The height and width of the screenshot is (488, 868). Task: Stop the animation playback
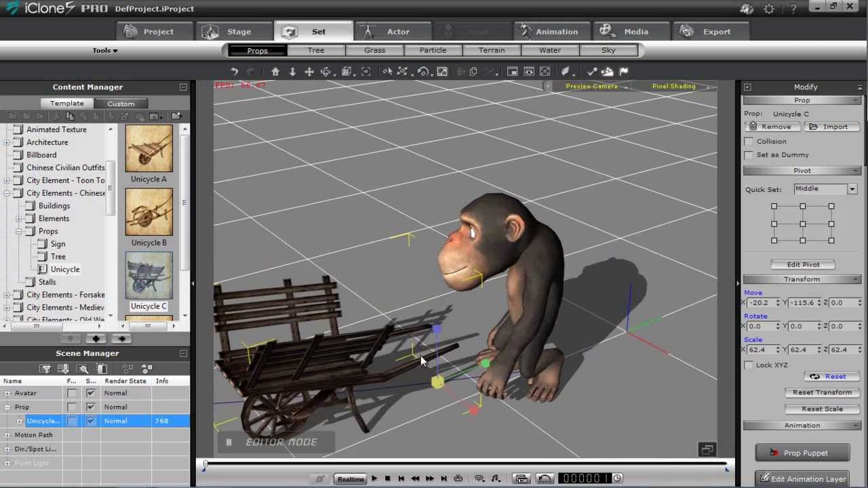(x=387, y=479)
